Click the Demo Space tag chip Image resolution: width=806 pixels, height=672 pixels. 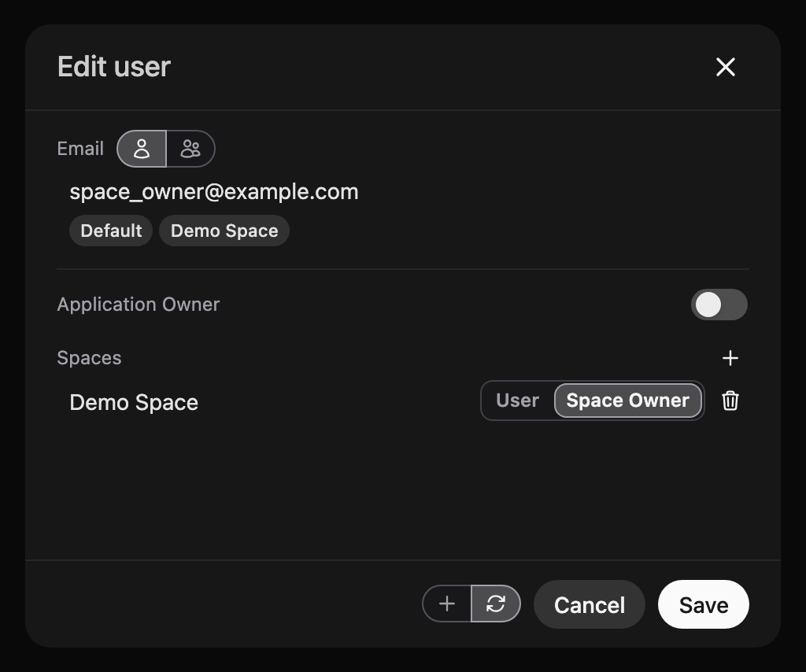tap(224, 231)
